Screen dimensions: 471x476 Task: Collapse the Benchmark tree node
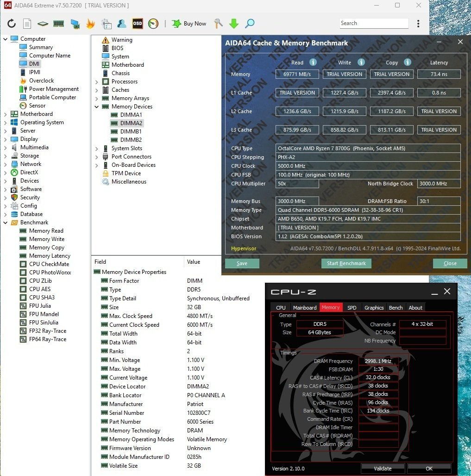(x=5, y=222)
